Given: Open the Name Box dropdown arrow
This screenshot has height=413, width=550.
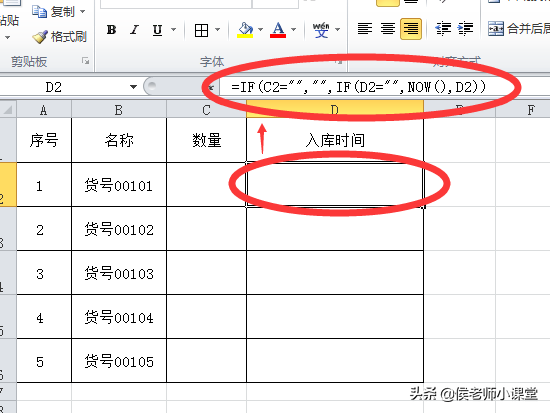Looking at the screenshot, I should pos(133,87).
